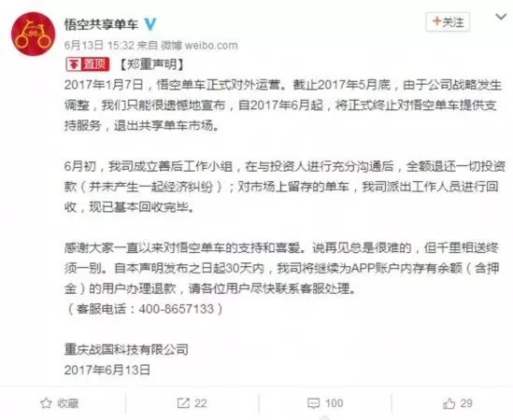Favorite the post with the star icon
The width and height of the screenshot is (513, 420).
[46, 403]
